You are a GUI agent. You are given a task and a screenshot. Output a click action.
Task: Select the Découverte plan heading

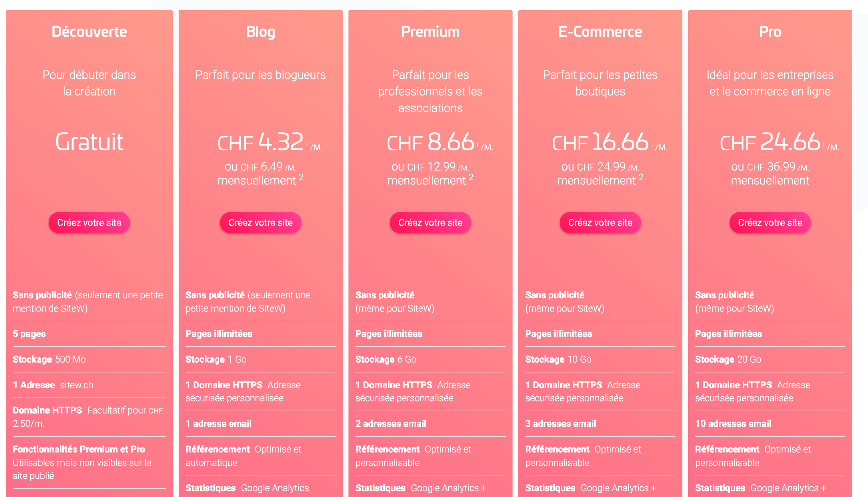[x=89, y=32]
